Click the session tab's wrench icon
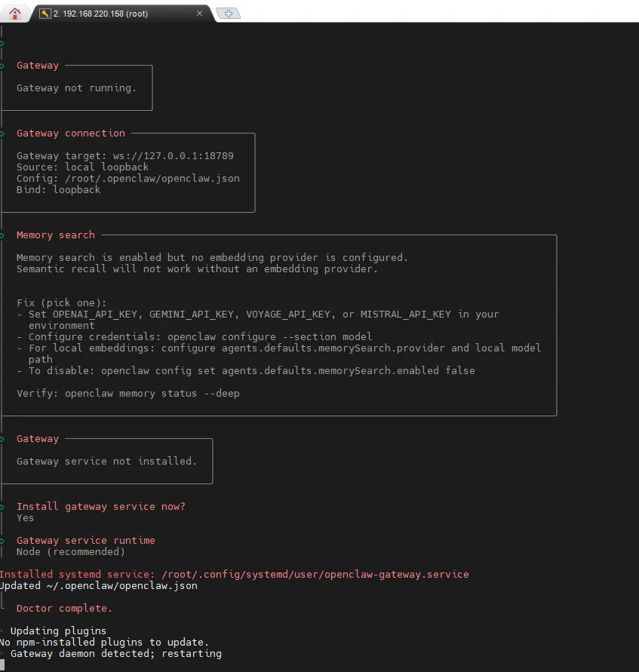Viewport: 639px width, 672px height. point(45,14)
